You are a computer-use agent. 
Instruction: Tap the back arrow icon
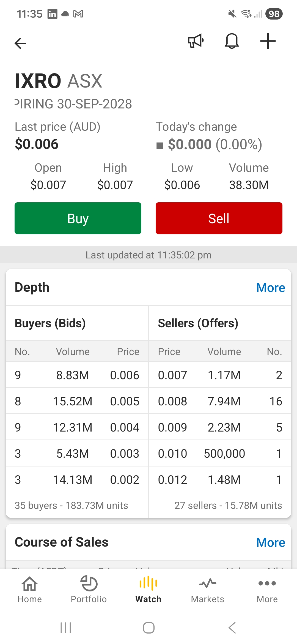point(20,43)
